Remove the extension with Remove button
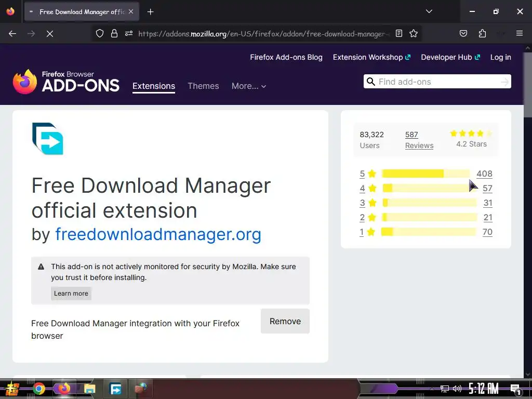The image size is (532, 399). pos(285,321)
